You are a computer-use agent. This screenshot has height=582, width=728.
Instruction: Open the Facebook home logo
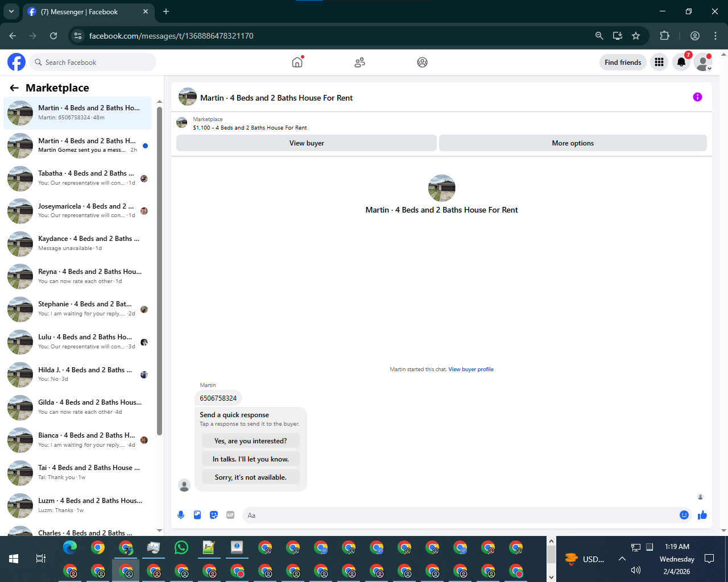point(16,62)
